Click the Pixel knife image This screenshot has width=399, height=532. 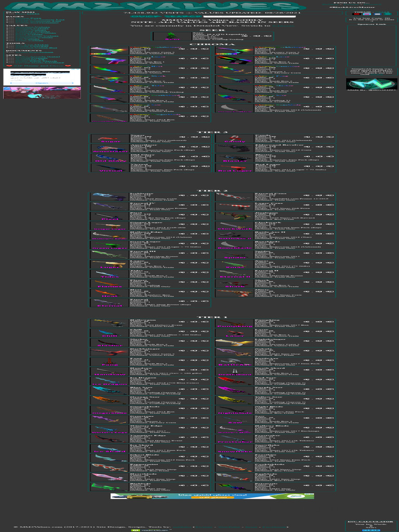pos(110,217)
